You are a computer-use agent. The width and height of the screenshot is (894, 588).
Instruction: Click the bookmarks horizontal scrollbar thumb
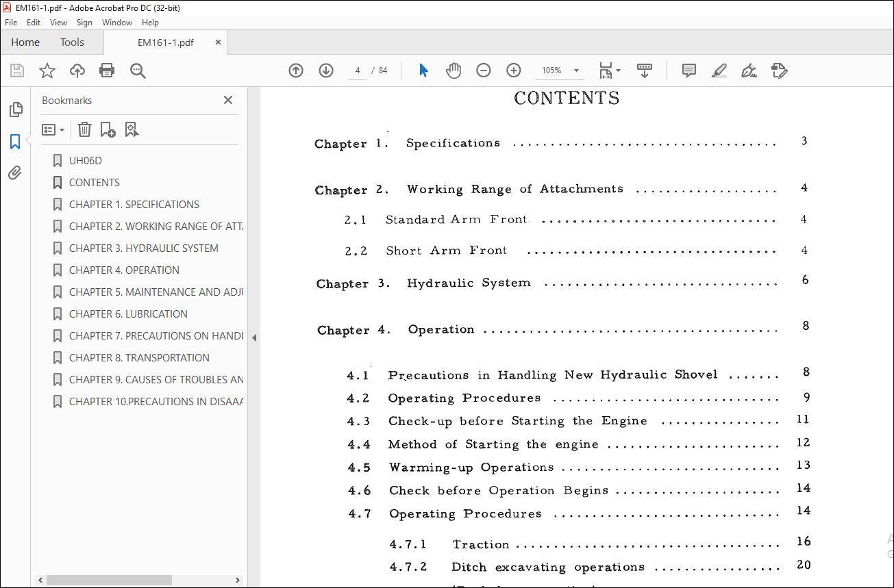pyautogui.click(x=109, y=580)
